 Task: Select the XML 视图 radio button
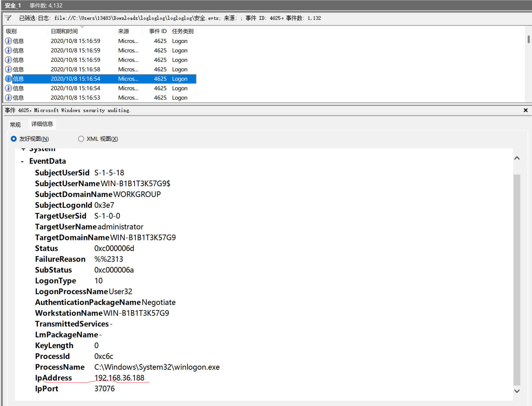pos(81,139)
